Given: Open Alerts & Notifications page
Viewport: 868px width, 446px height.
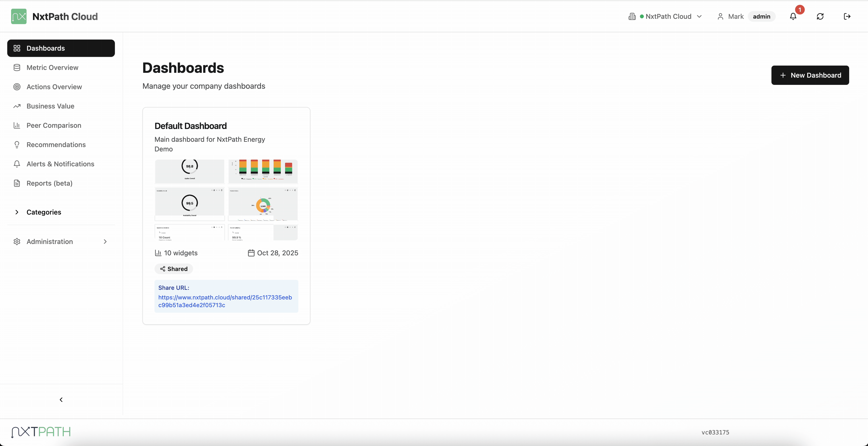Looking at the screenshot, I should click(x=60, y=164).
